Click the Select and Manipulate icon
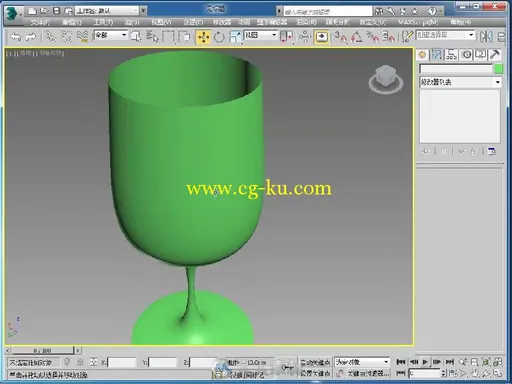Image resolution: width=512 pixels, height=384 pixels. coord(305,36)
